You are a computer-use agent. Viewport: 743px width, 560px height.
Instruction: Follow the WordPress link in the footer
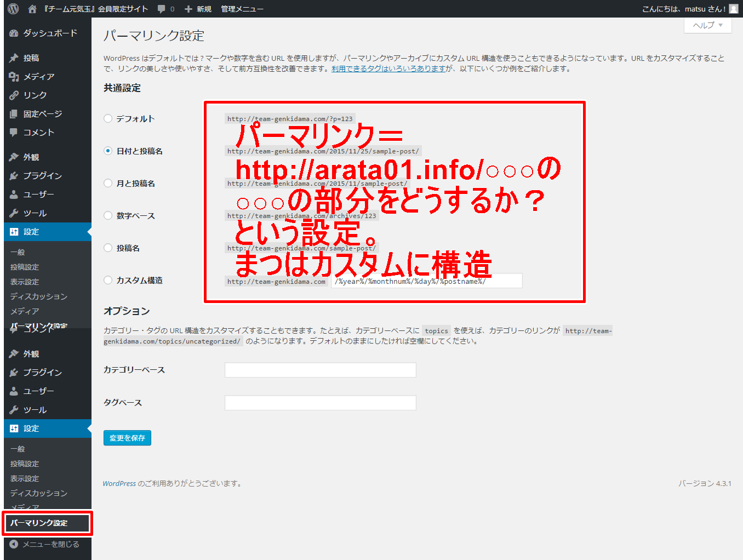pos(119,483)
